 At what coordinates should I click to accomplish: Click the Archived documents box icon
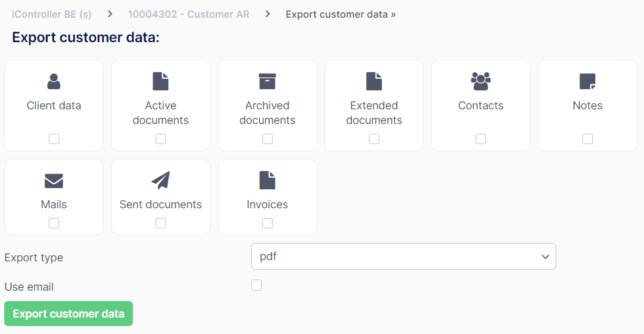tap(267, 81)
